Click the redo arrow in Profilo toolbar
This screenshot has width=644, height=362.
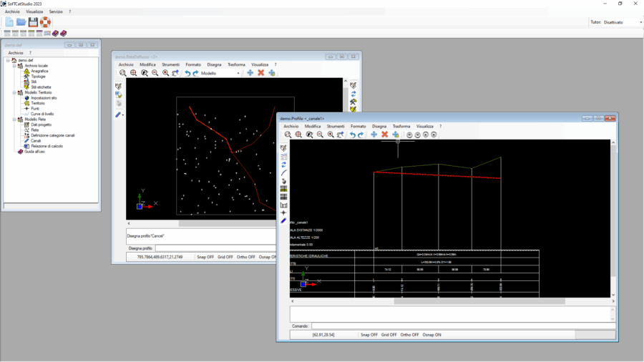[x=361, y=134]
